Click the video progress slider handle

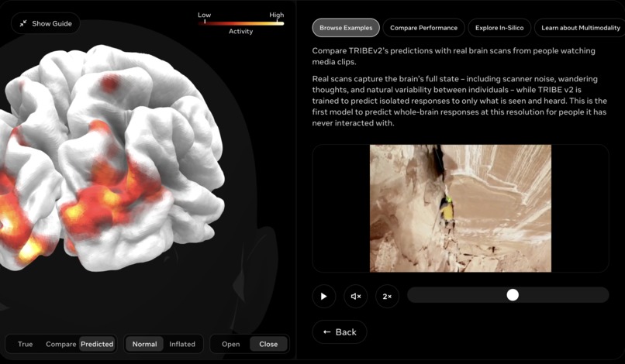(x=513, y=295)
